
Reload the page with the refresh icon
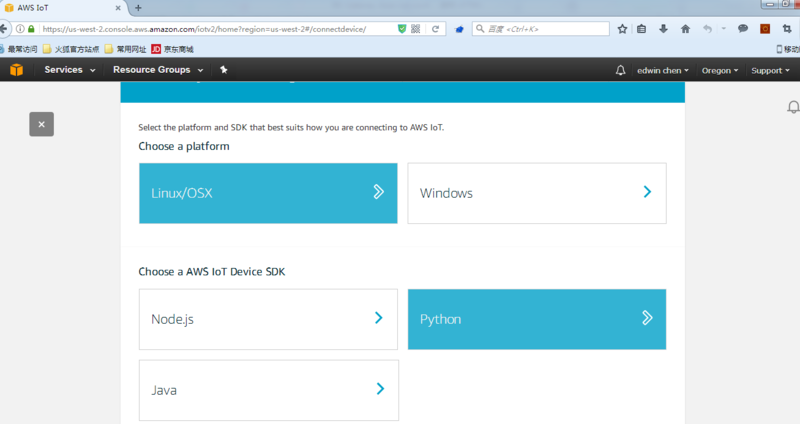pos(435,29)
